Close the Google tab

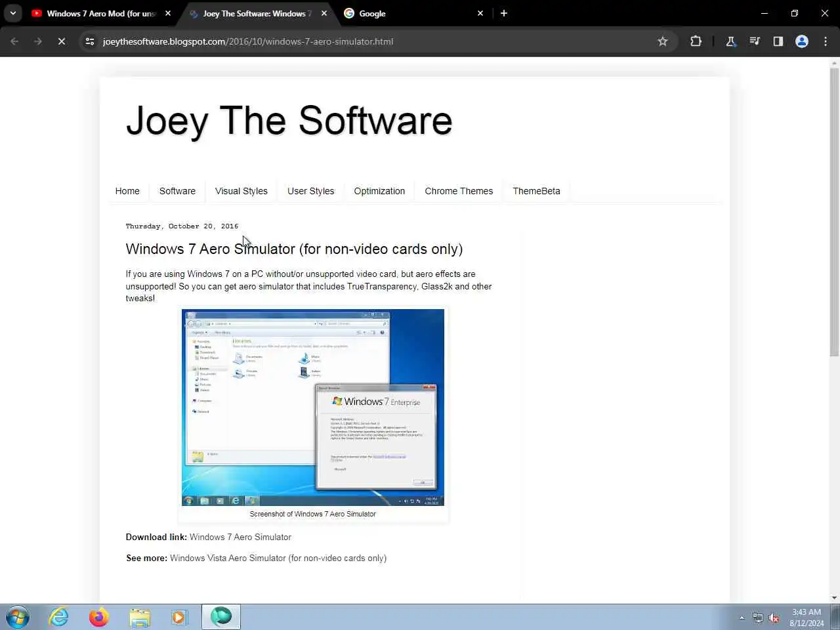(480, 13)
